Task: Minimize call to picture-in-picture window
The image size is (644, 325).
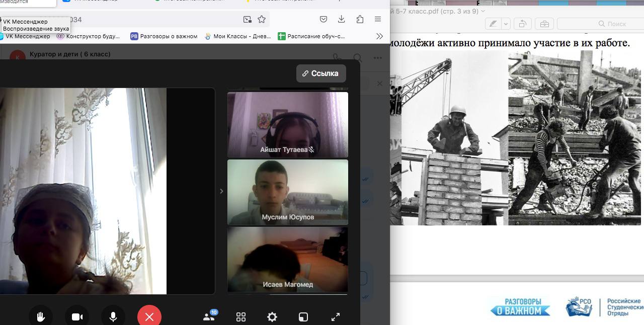Action: click(x=303, y=316)
